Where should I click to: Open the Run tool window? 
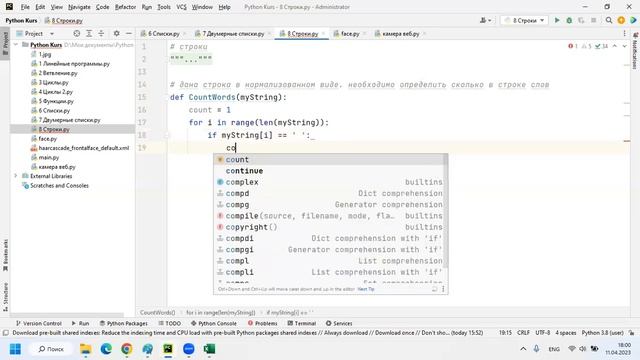pos(80,323)
